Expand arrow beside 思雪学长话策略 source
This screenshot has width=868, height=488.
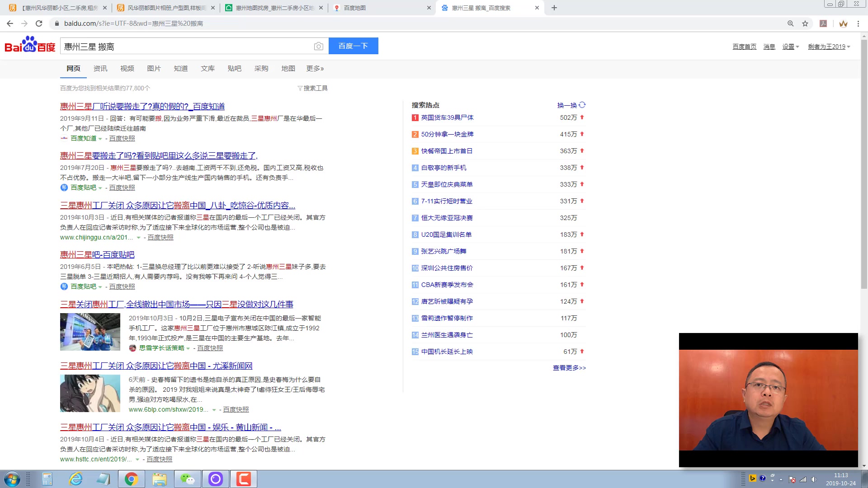point(188,348)
